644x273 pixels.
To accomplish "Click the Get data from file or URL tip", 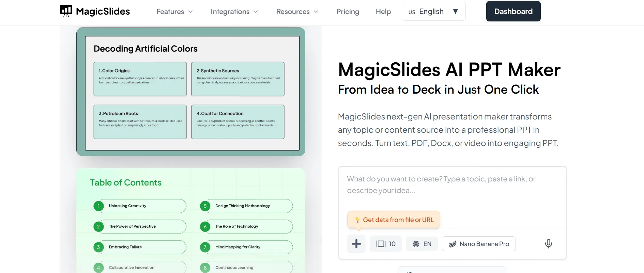I will 394,220.
